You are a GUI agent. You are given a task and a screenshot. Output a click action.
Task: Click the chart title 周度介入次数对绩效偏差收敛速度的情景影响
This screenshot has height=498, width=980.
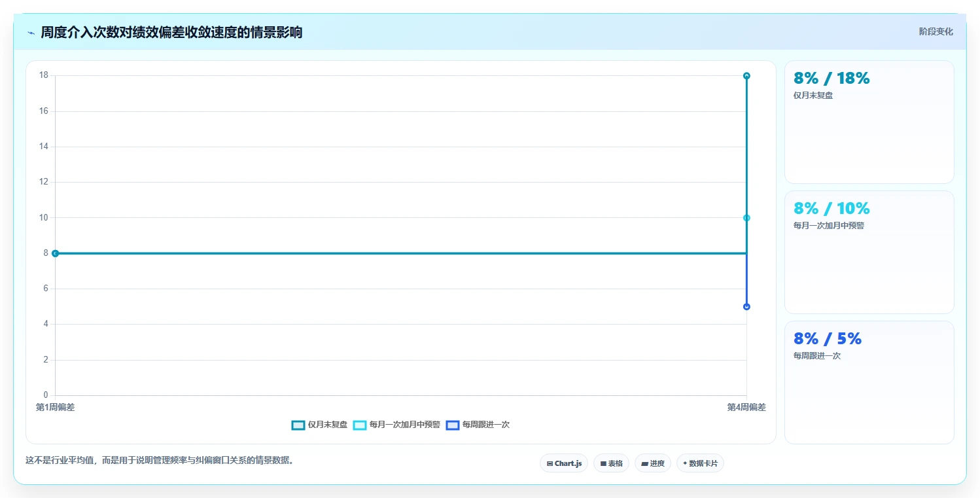[171, 32]
